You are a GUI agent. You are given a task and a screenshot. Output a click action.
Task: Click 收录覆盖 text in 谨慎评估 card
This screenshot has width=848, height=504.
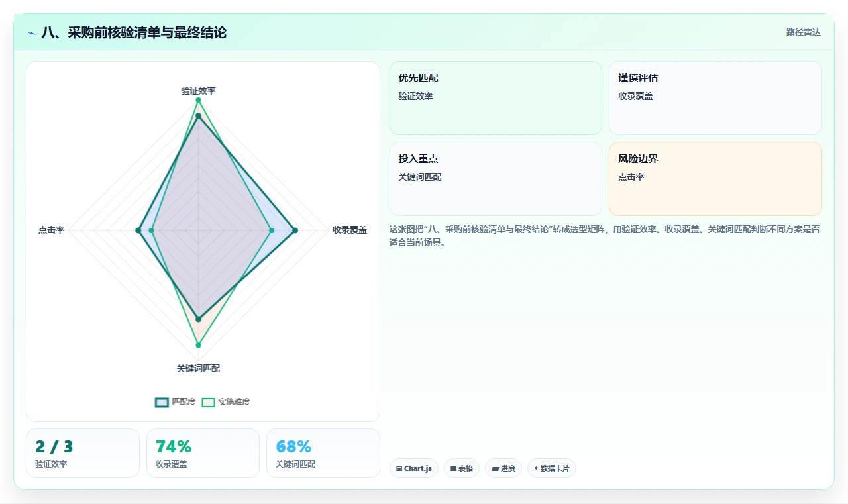tap(635, 96)
